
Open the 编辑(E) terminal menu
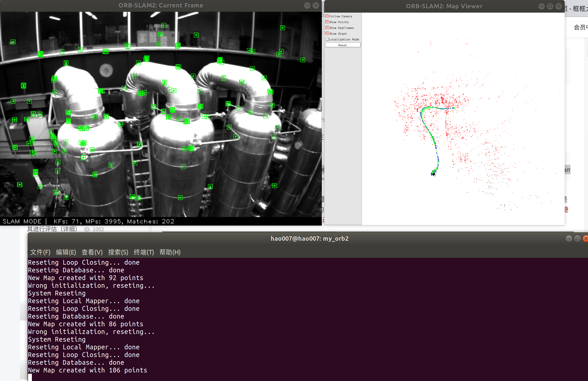pos(66,252)
